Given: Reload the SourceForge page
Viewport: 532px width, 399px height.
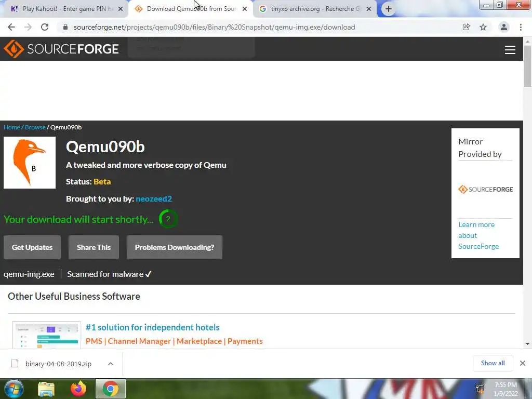Looking at the screenshot, I should point(45,27).
